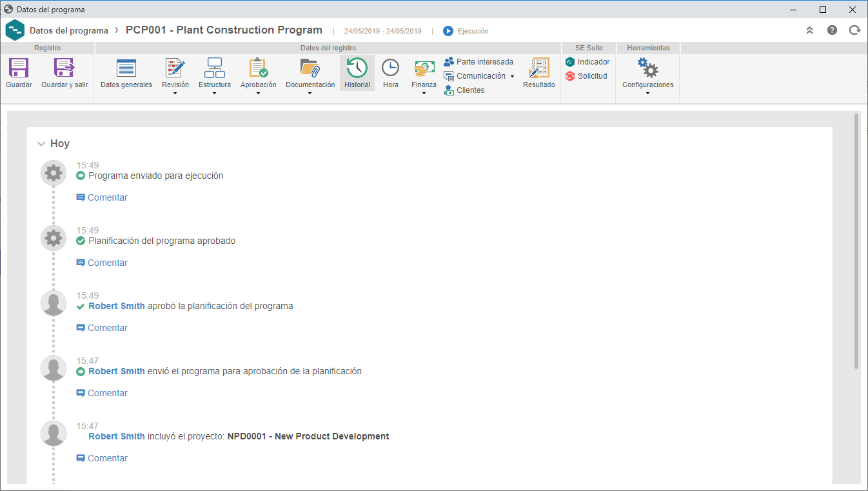
Task: Expand the Estructura dropdown arrow
Action: pyautogui.click(x=214, y=94)
